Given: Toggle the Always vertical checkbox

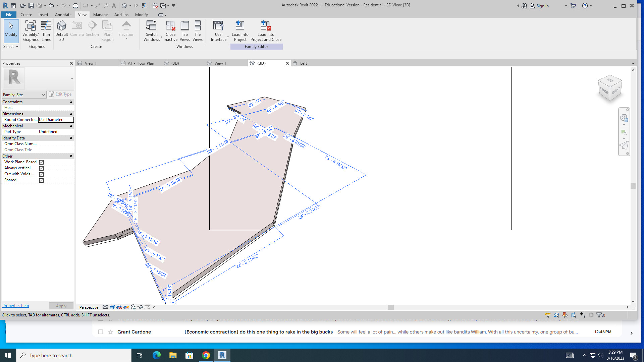Looking at the screenshot, I should click(42, 168).
